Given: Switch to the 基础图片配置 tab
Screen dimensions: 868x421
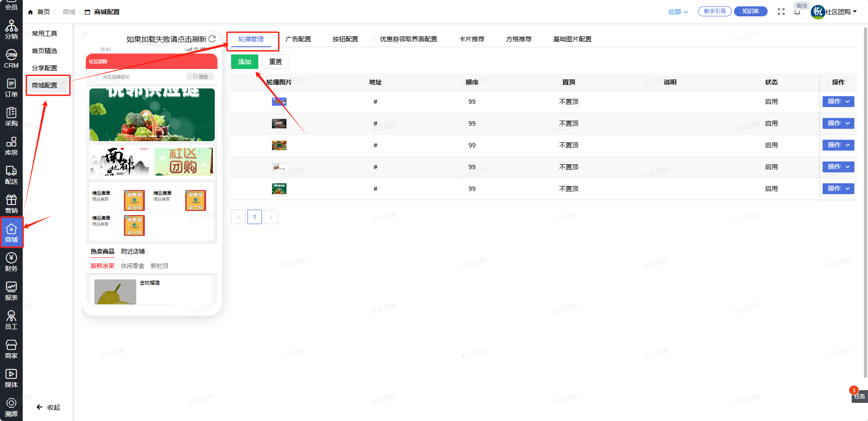Looking at the screenshot, I should (x=572, y=39).
